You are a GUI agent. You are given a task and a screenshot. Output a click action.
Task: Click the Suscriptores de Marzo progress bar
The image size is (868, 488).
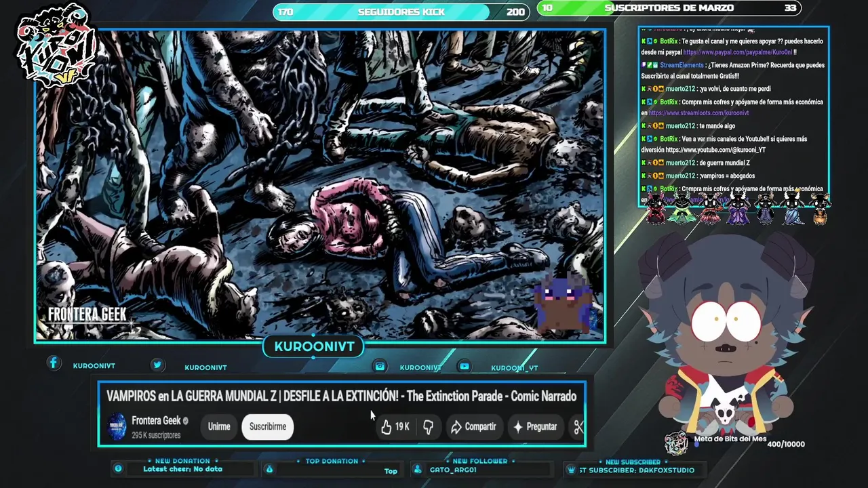[x=669, y=8]
